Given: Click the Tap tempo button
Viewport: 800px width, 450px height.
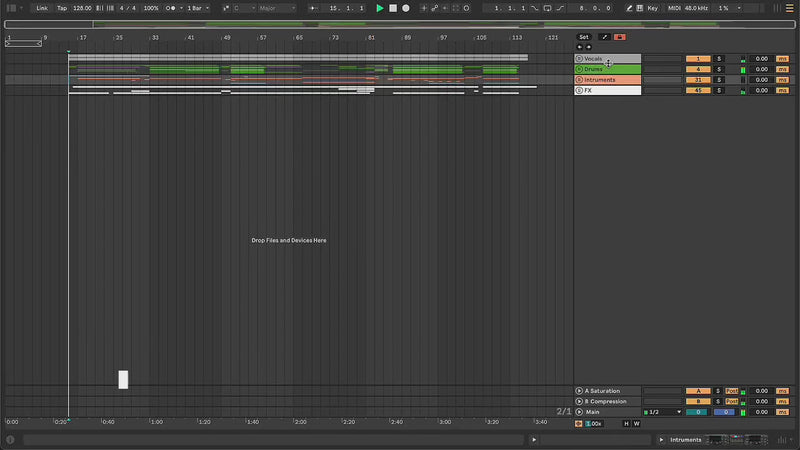Looking at the screenshot, I should point(62,8).
